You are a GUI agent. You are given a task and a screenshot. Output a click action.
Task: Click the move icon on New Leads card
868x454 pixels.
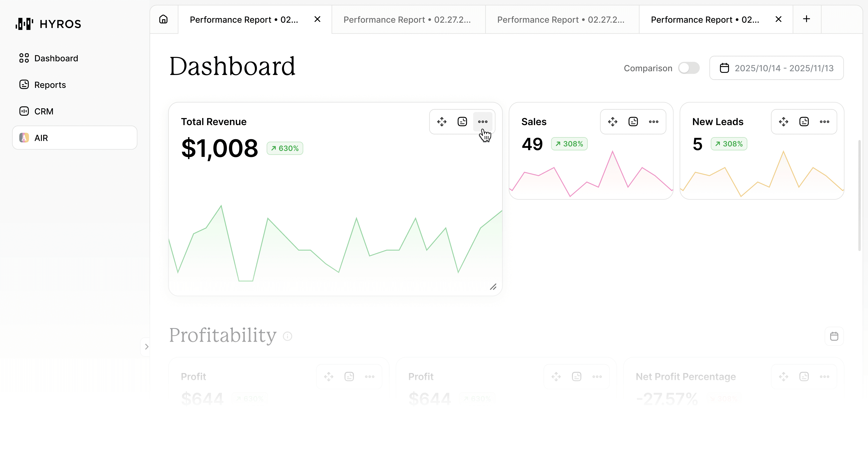783,122
